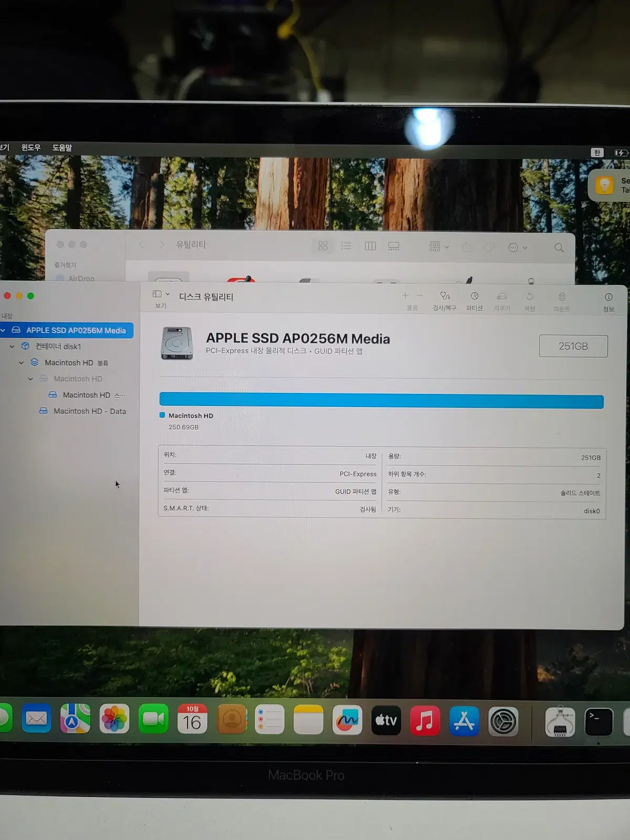The image size is (630, 840).
Task: Click the Restore (복원) toolbar icon
Action: pyautogui.click(x=530, y=297)
